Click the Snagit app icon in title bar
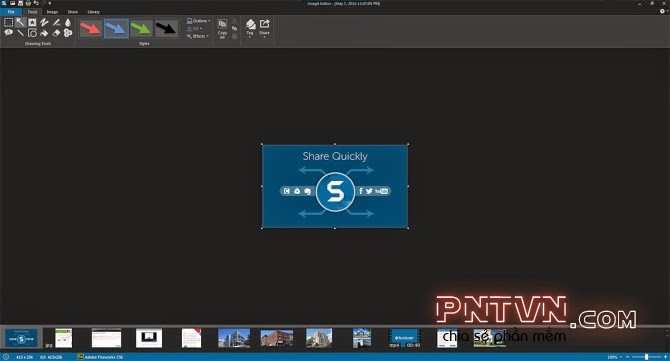 tap(4, 3)
